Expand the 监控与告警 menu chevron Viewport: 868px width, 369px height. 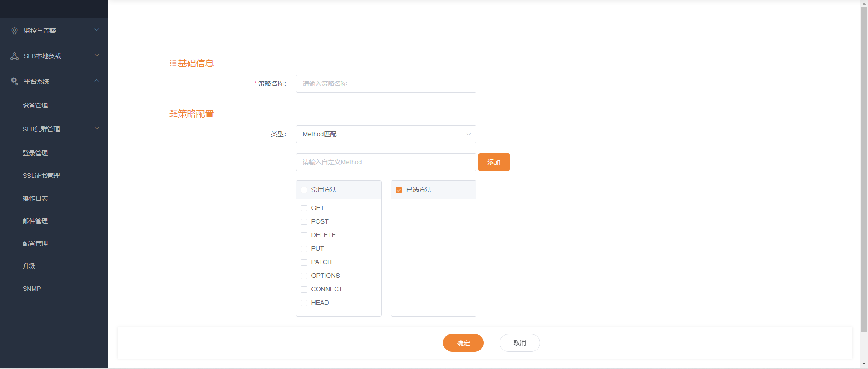[97, 30]
